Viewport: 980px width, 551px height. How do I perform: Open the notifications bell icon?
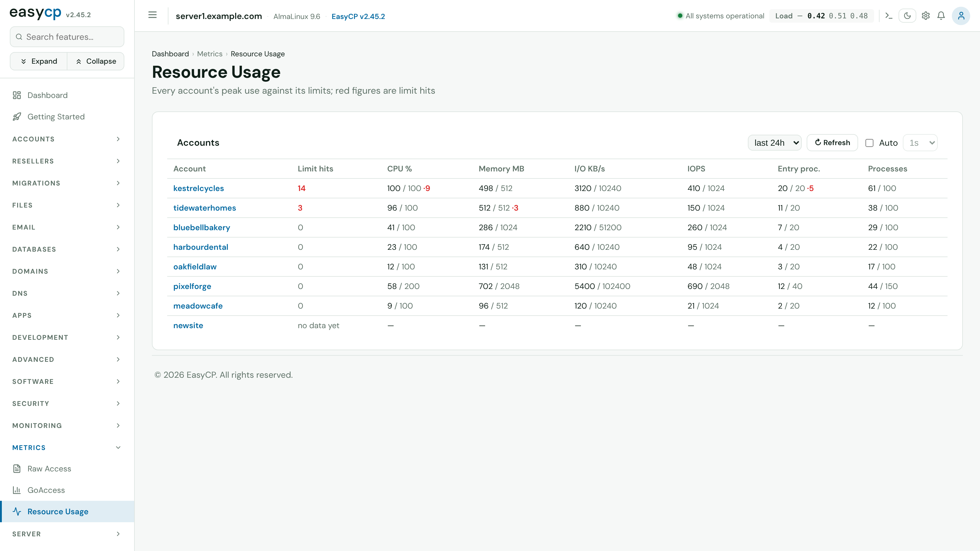point(941,16)
